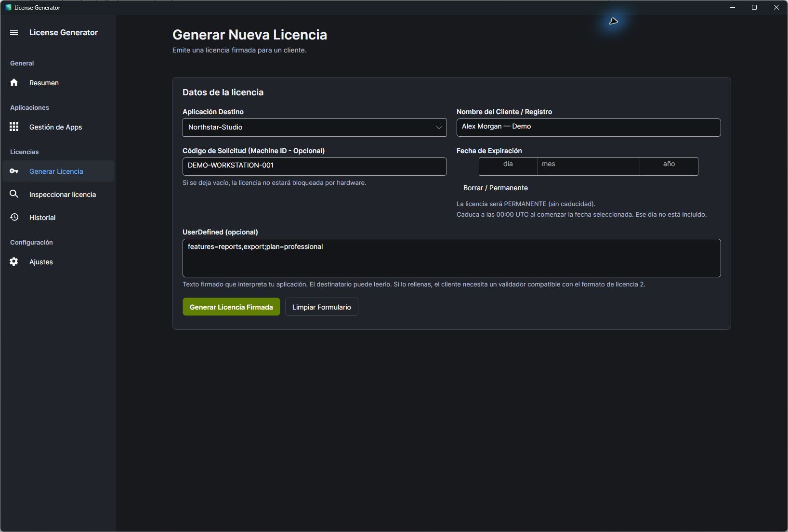This screenshot has width=788, height=532.
Task: Open the Resumen page
Action: [58, 83]
